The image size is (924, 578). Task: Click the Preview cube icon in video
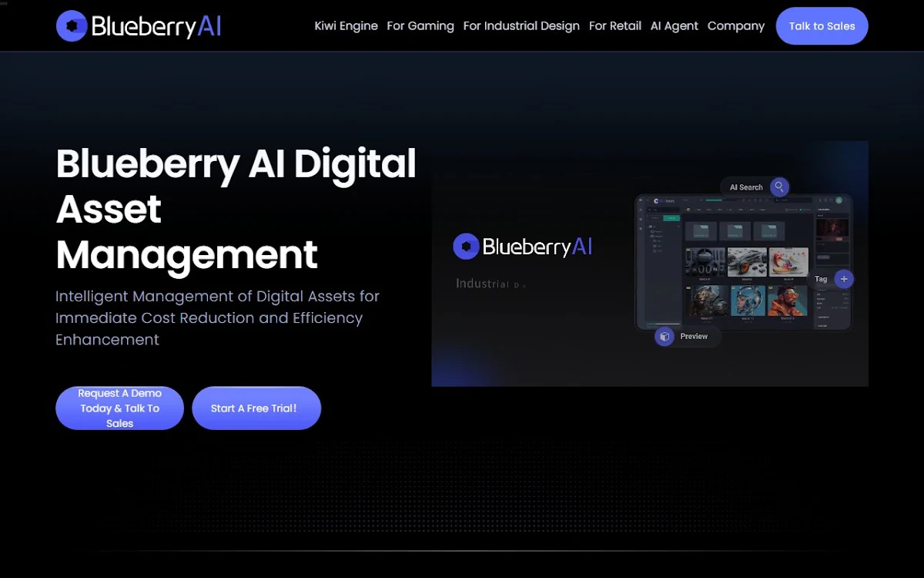coord(665,337)
